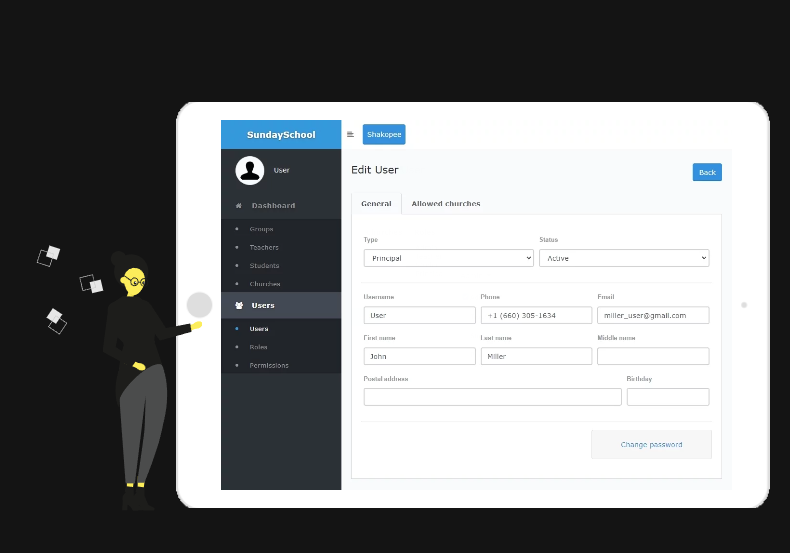Click the empty Birthday field
The width and height of the screenshot is (790, 553).
(667, 397)
